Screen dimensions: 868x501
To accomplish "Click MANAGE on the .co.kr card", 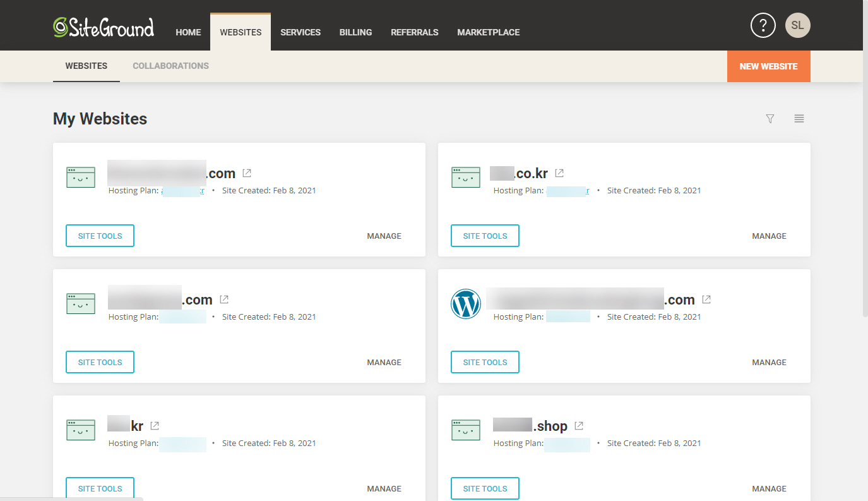I will coord(769,236).
